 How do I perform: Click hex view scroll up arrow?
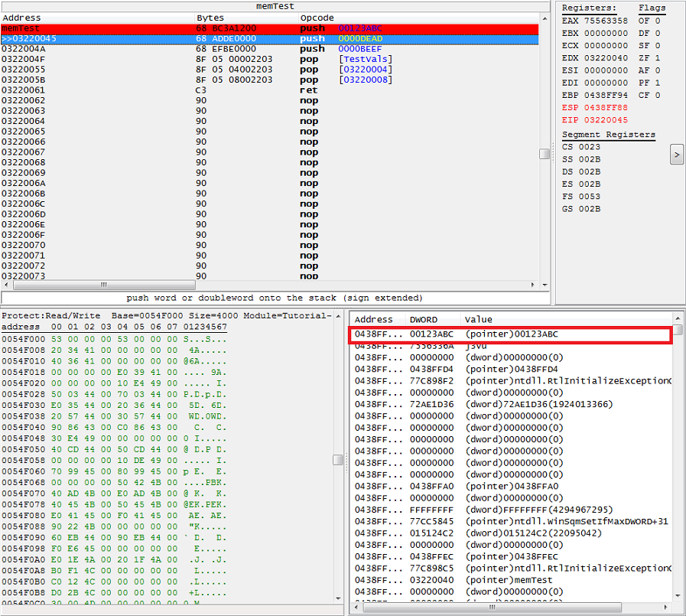(338, 316)
